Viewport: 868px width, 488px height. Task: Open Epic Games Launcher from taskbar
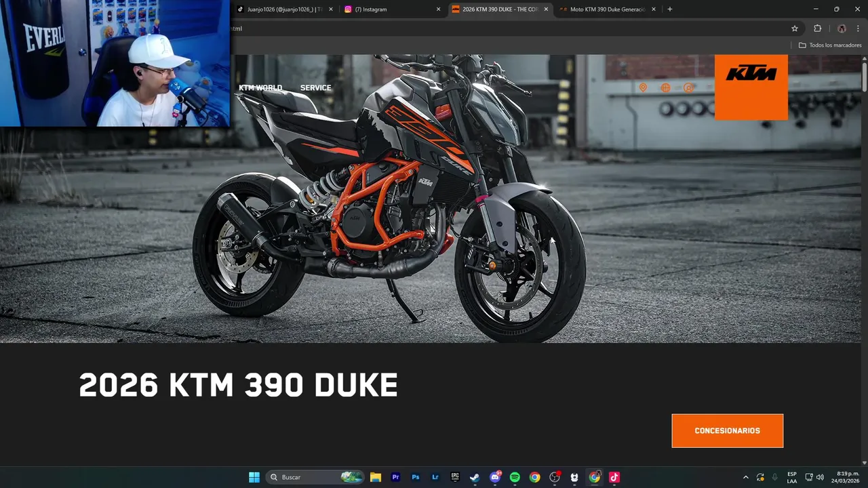click(455, 477)
